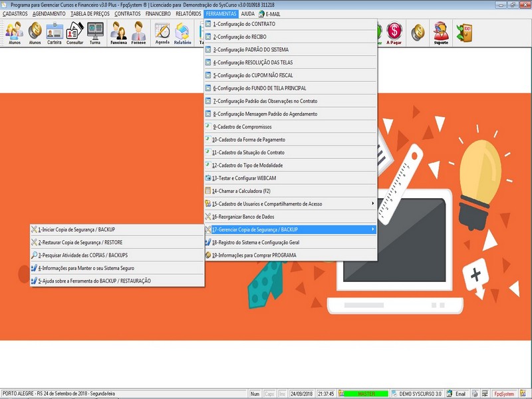This screenshot has height=399, width=532.
Task: Close the FERRAMENTAS menu header
Action: [x=221, y=14]
